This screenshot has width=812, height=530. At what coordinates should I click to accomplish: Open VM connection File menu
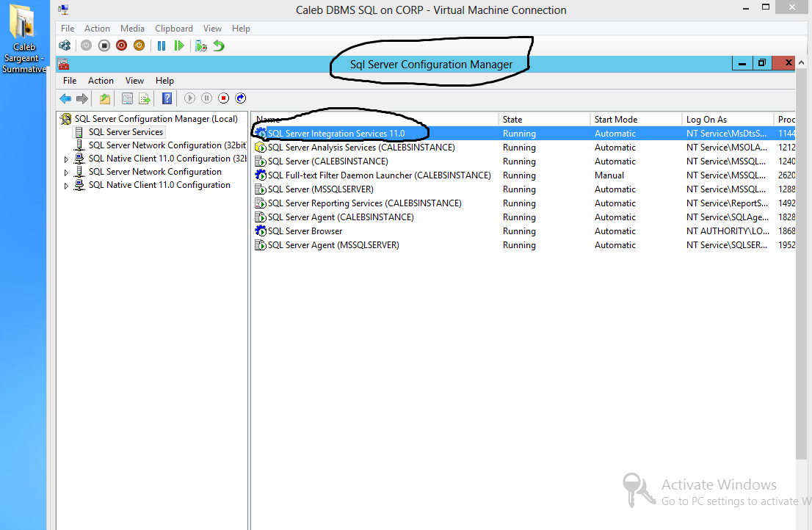pos(68,29)
